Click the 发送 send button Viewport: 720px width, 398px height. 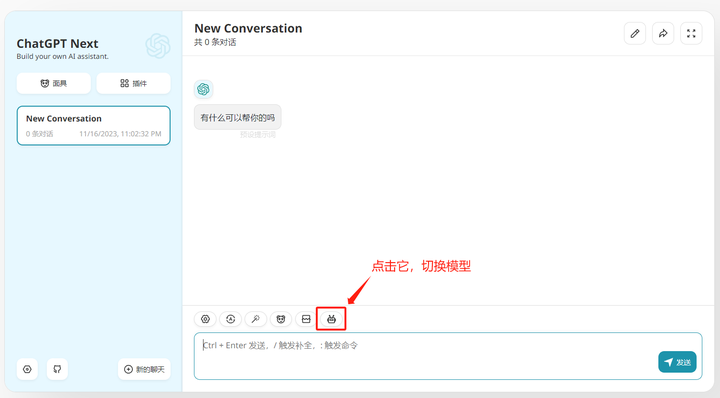click(x=677, y=362)
